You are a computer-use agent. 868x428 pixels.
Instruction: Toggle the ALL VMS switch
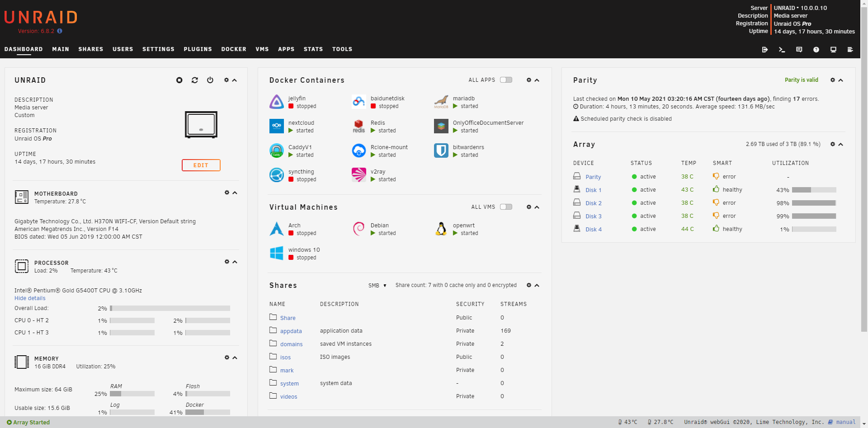[x=506, y=207]
